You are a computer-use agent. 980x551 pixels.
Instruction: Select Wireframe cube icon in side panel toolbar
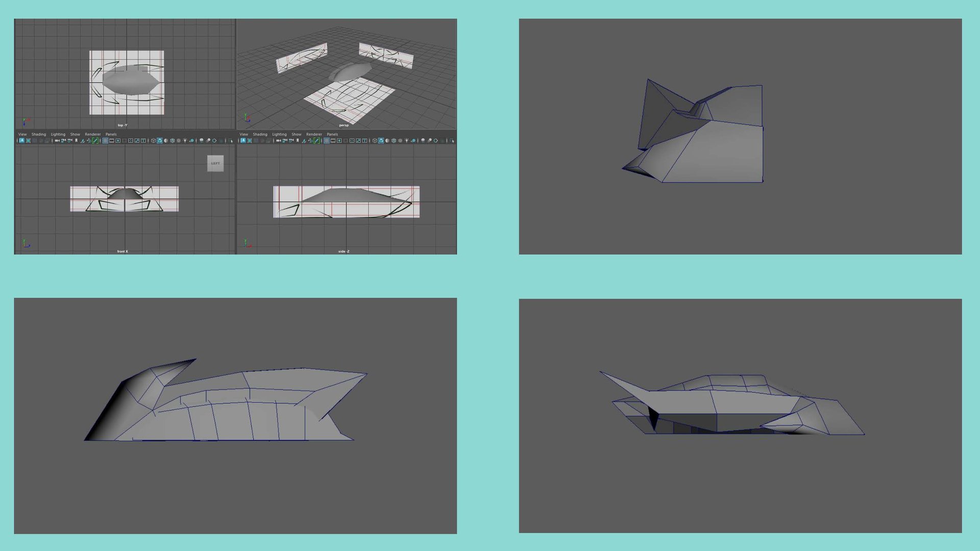(x=375, y=141)
